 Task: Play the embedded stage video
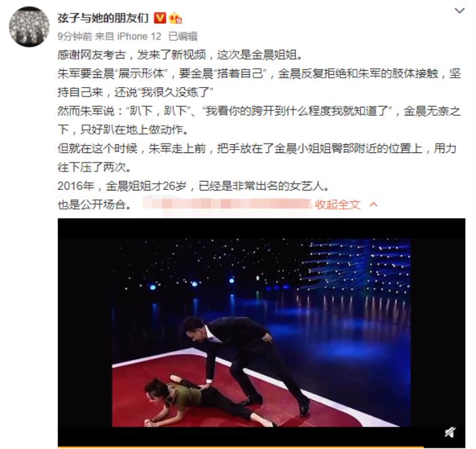261,333
